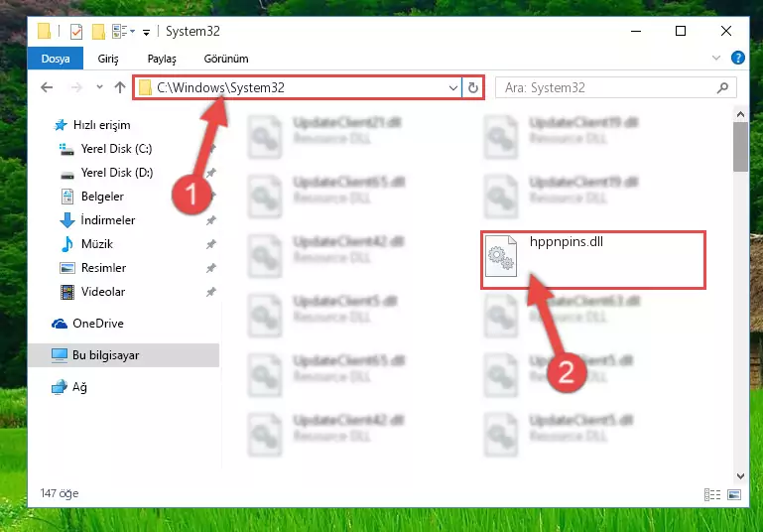Click the C:\Windows\System32 address bar
Screen dimensions: 763x532
298,87
